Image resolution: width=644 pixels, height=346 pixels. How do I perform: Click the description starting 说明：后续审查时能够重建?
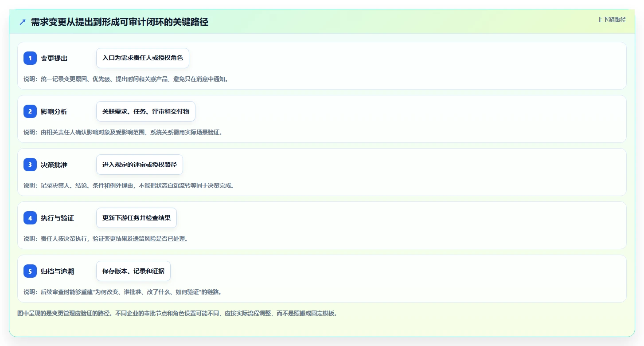123,292
